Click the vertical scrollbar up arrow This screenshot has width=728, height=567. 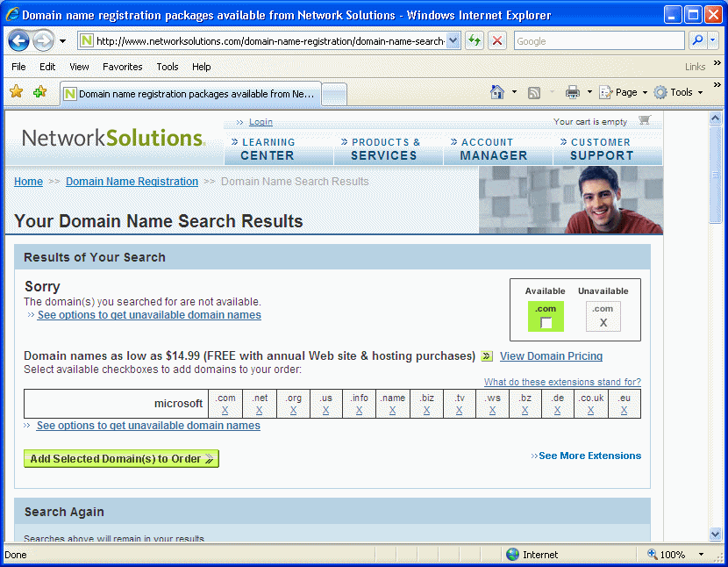[x=716, y=118]
